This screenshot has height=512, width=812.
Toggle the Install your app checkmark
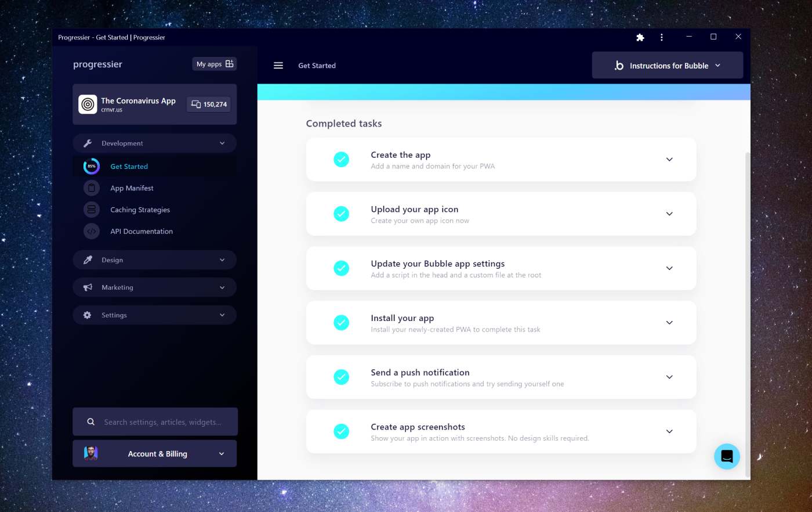click(x=342, y=322)
